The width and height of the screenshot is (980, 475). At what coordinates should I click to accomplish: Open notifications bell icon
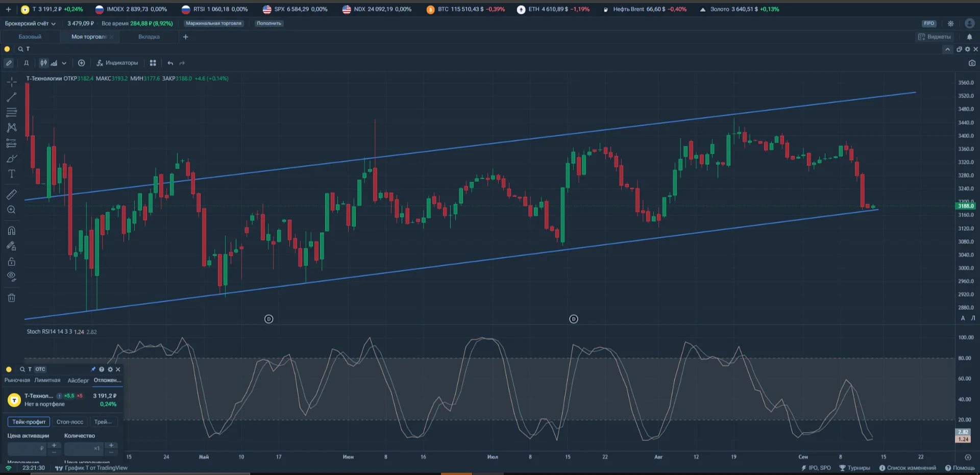click(x=969, y=37)
